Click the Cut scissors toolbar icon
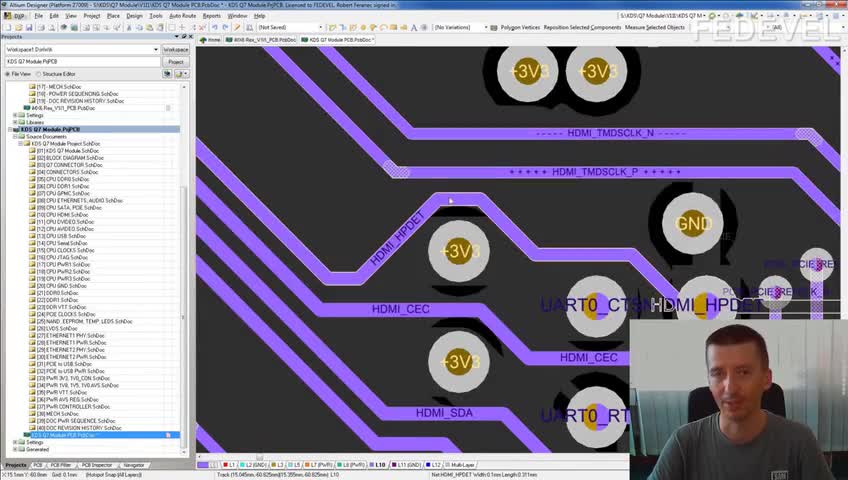 tap(129, 27)
